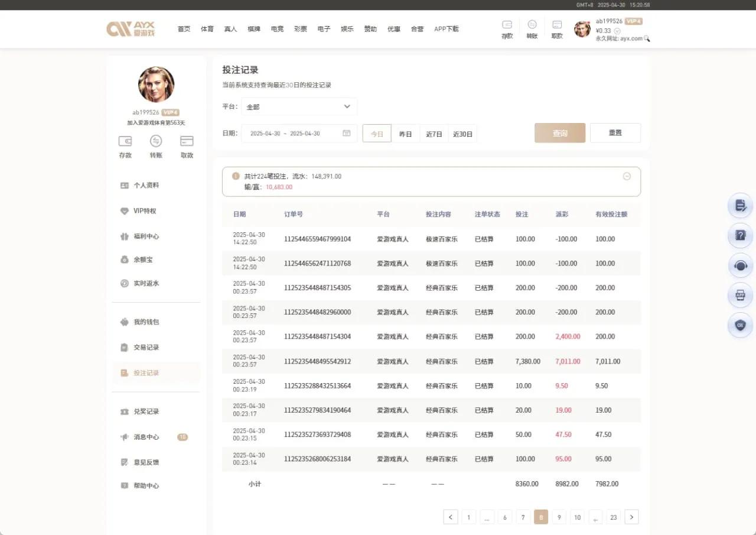756x535 pixels.
Task: Expand the balance details beside ¥0.33
Action: (616, 31)
